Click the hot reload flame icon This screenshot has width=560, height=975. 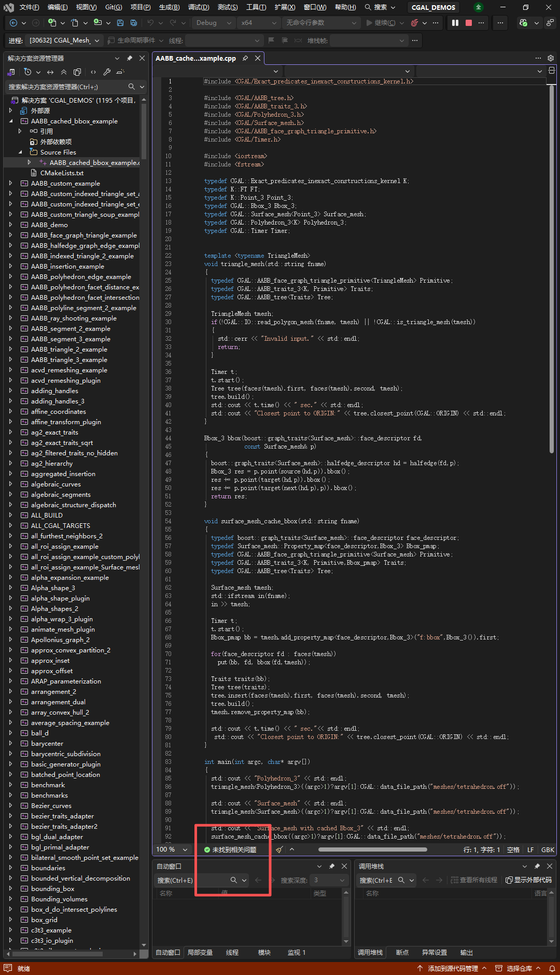(x=414, y=23)
